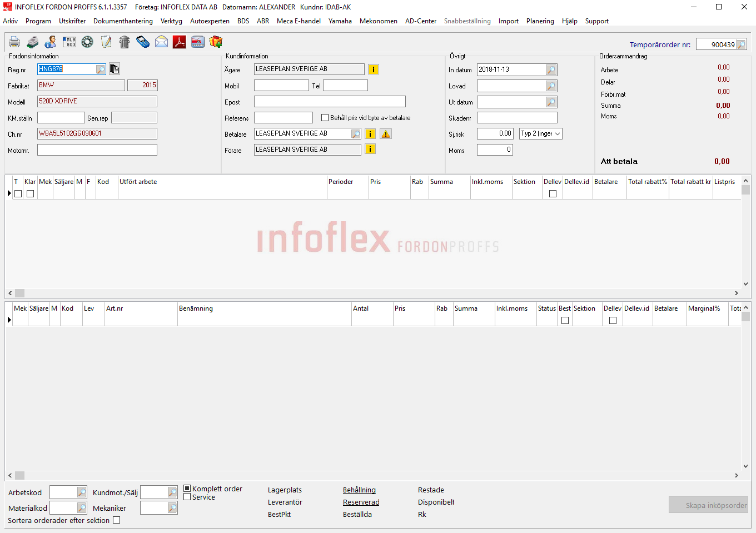Click the search icon beside Temporärorder nr
Image resolution: width=756 pixels, height=533 pixels.
point(742,44)
